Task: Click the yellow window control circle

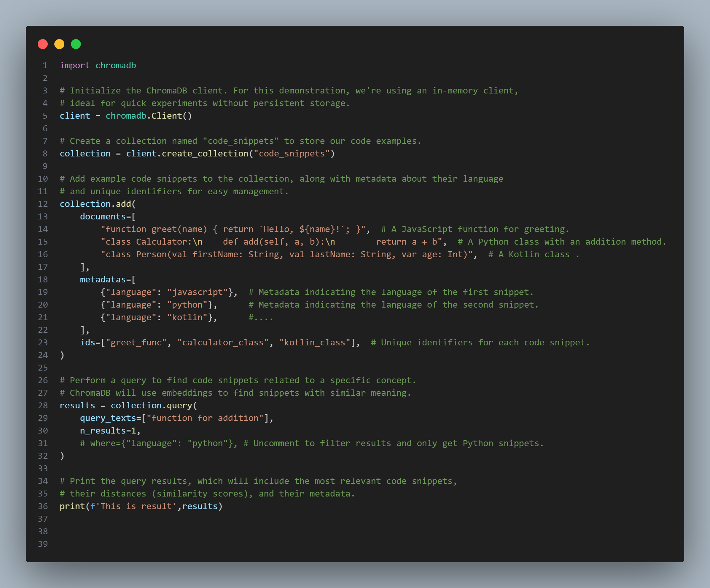Action: pos(60,44)
